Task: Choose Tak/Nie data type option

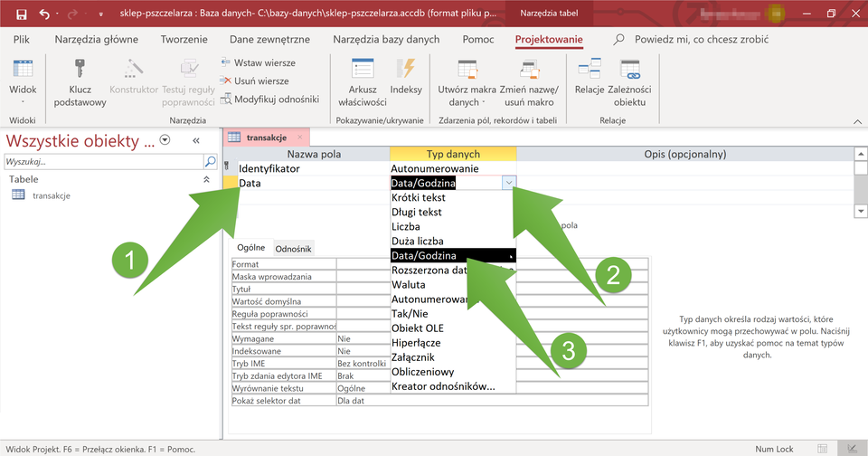Action: point(411,313)
